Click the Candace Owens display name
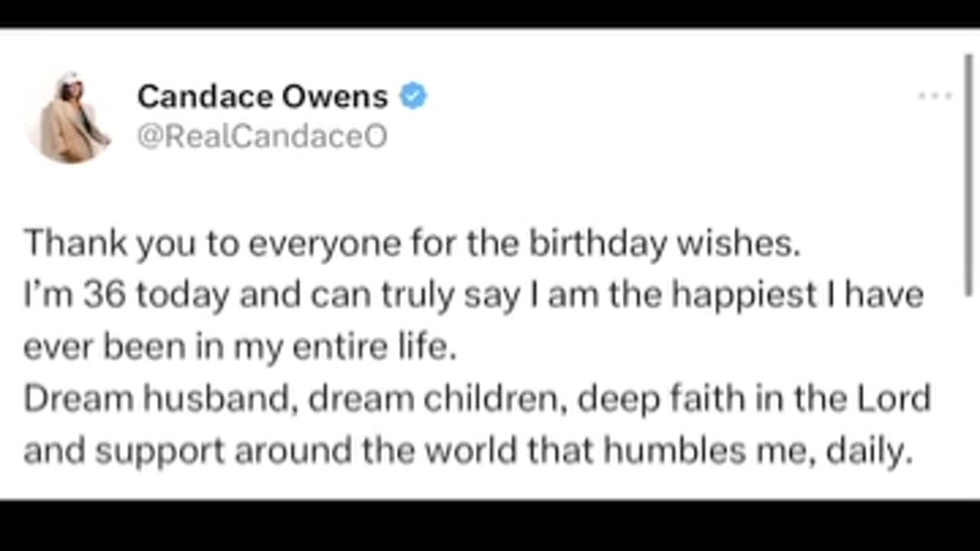The height and width of the screenshot is (551, 980). [263, 97]
